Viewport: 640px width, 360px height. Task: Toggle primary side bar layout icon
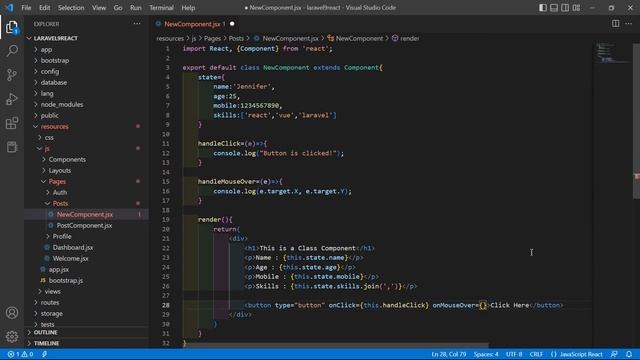coord(542,8)
